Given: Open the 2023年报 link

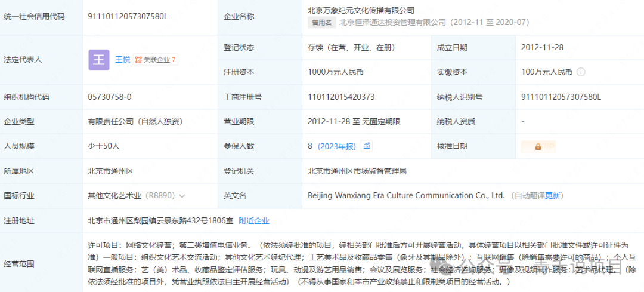Looking at the screenshot, I should point(336,146).
